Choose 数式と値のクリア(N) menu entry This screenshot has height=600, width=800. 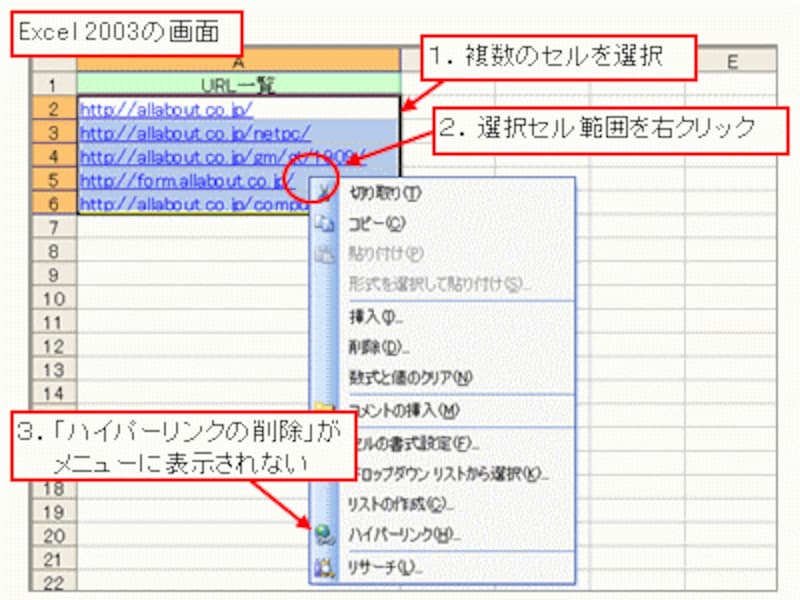410,378
